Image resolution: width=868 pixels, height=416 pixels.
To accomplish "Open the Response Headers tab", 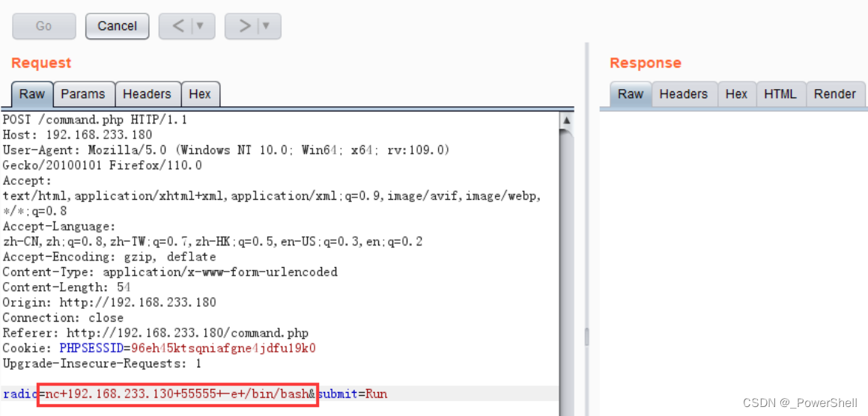I will 684,94.
